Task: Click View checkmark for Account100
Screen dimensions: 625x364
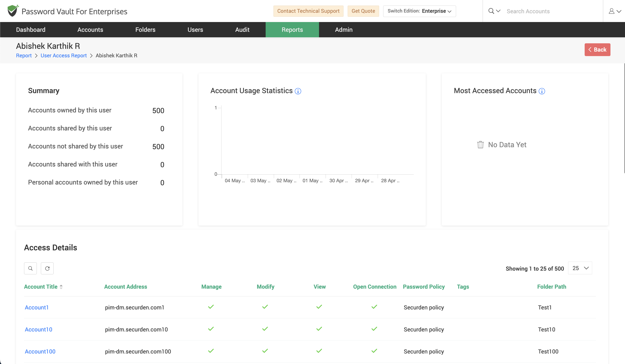Action: 319,351
